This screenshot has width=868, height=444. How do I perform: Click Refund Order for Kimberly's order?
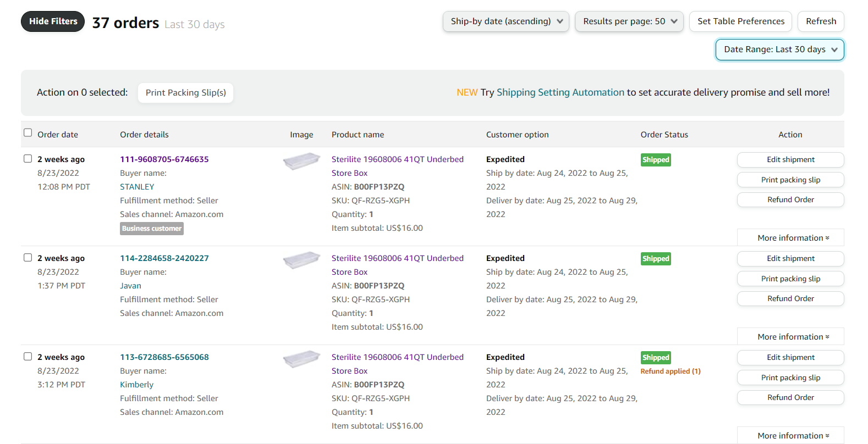(790, 397)
